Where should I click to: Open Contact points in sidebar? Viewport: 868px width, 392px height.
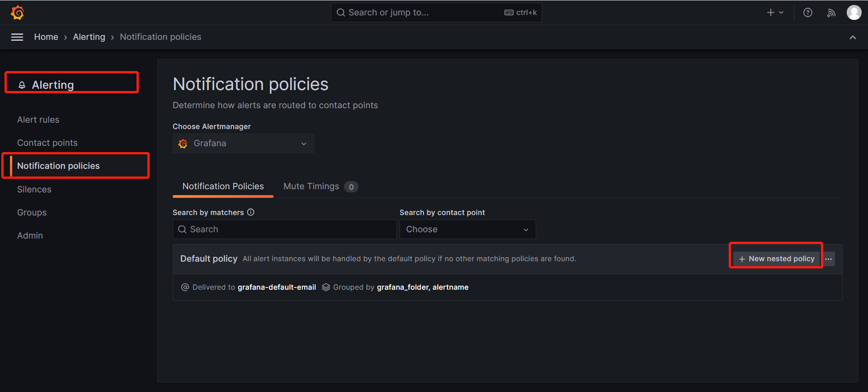[x=47, y=143]
